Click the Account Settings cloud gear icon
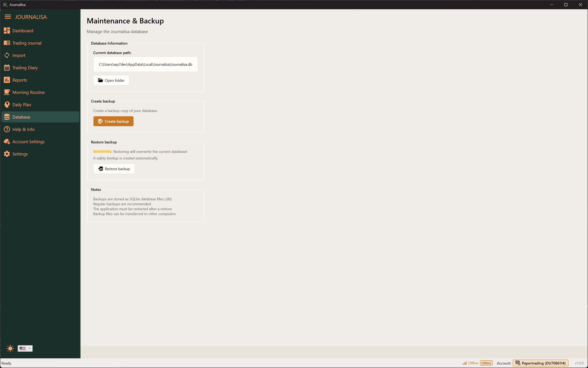 [x=7, y=142]
